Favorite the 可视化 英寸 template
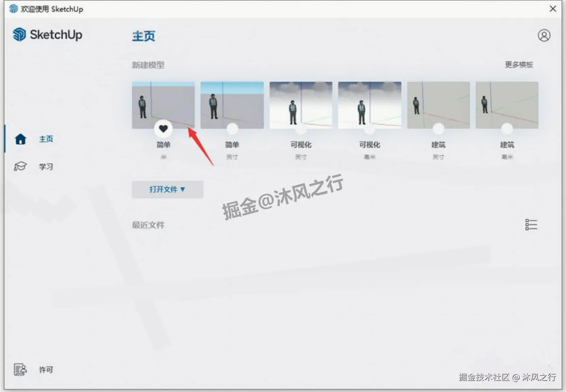Viewport: 566px width, 392px height. pos(301,129)
